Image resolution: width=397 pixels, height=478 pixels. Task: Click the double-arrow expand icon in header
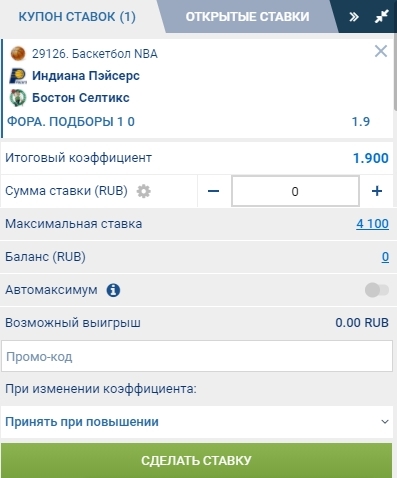354,16
